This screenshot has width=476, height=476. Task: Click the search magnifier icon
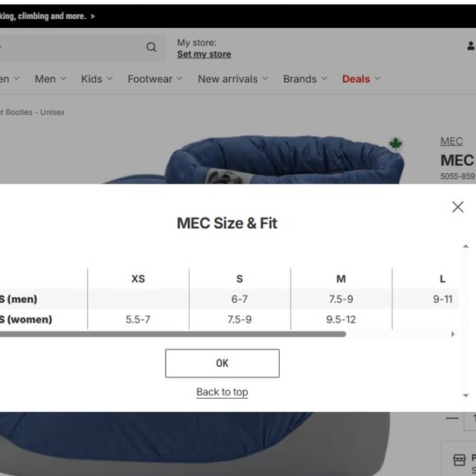(x=151, y=47)
